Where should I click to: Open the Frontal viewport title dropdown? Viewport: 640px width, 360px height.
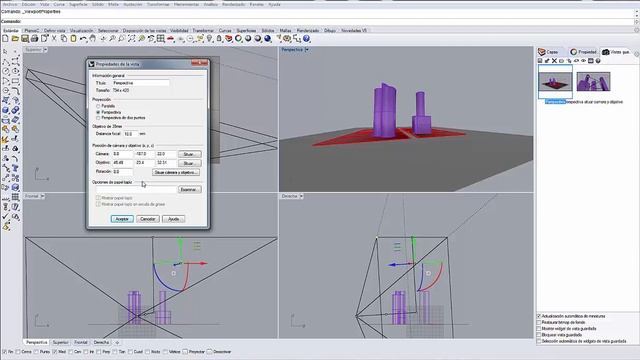(x=42, y=196)
